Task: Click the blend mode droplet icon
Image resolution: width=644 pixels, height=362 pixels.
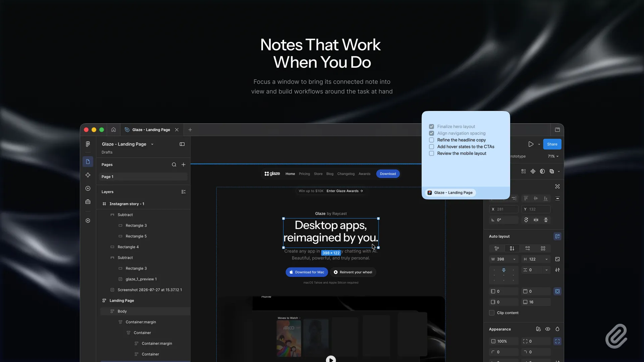Action: [x=557, y=329]
